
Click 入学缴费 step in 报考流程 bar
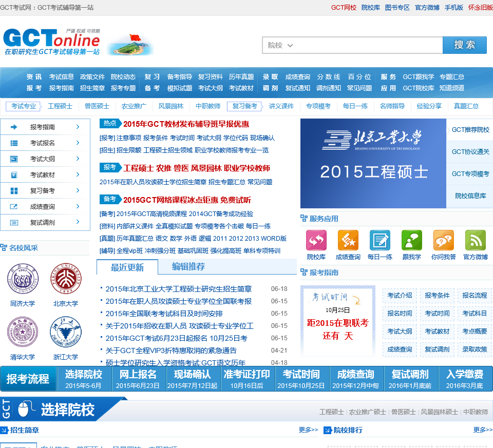pos(465,379)
